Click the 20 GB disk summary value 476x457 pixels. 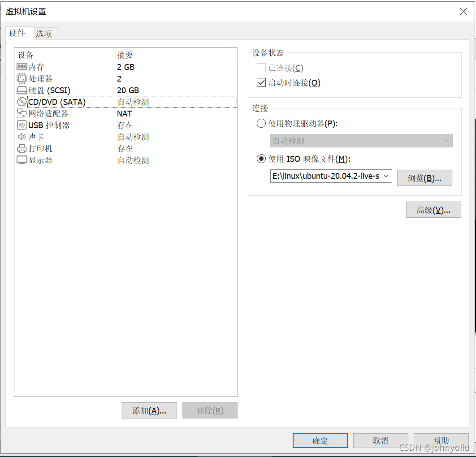click(128, 90)
